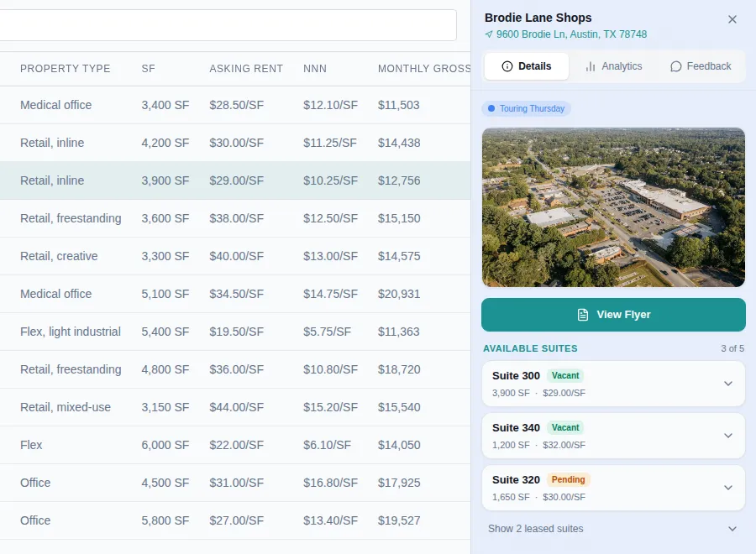Click the View Flyer button
The image size is (756, 554).
tap(613, 315)
